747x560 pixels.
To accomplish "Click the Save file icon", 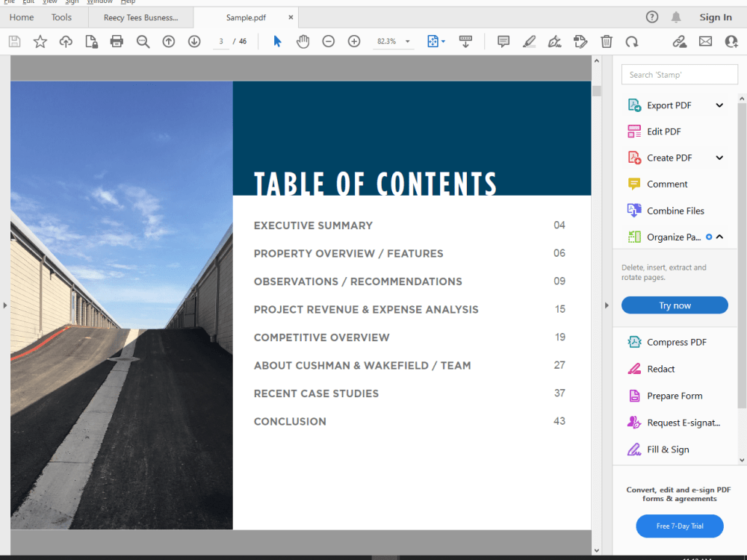I will [x=14, y=41].
